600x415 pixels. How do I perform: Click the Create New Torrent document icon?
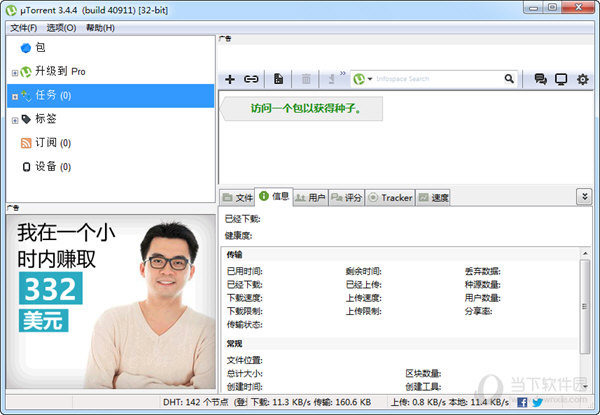[279, 79]
